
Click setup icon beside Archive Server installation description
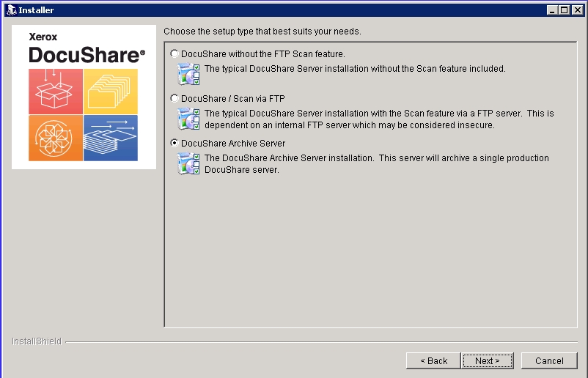(188, 163)
